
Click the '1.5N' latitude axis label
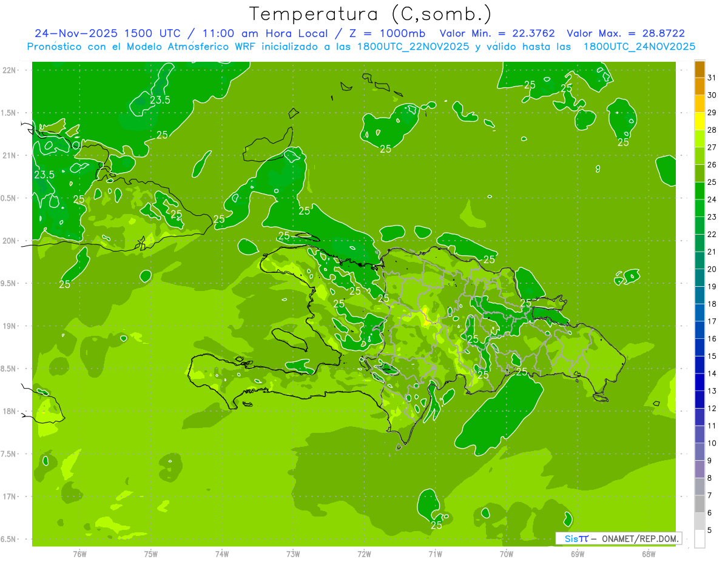(x=8, y=113)
